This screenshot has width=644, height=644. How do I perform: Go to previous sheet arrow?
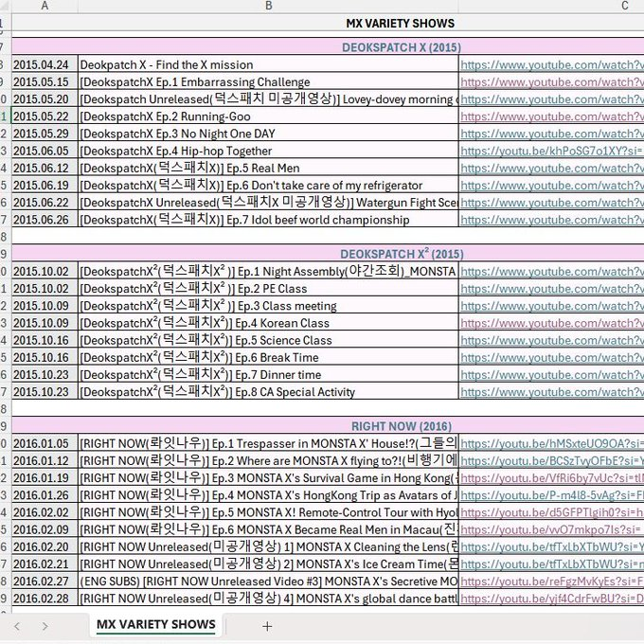17,626
